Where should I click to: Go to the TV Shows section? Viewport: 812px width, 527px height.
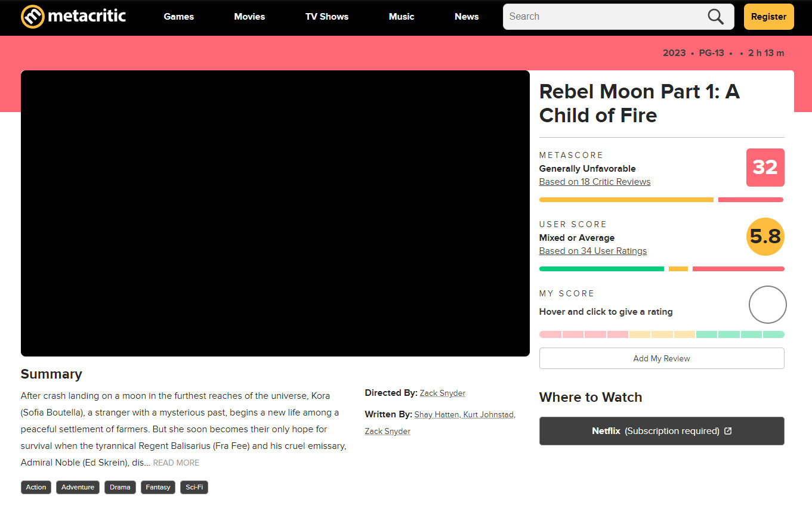[x=326, y=17]
